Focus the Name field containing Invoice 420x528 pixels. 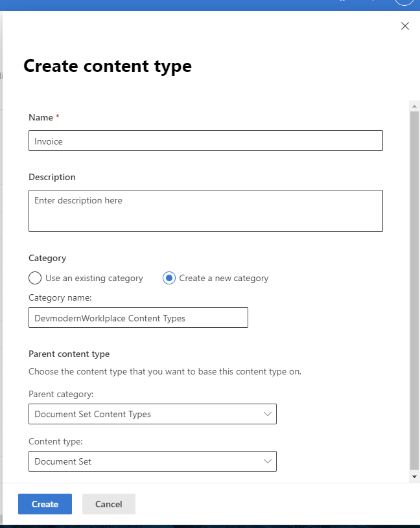tap(205, 141)
